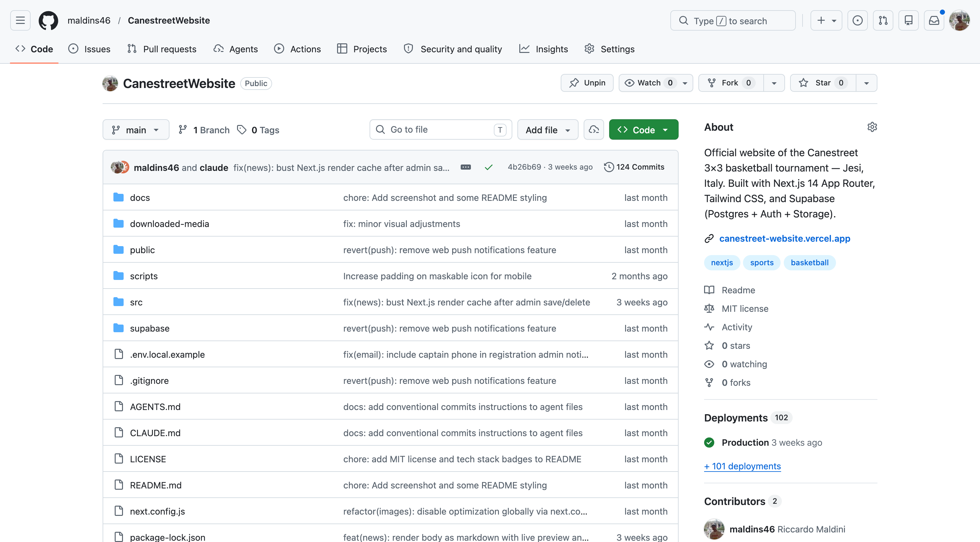The image size is (980, 542).
Task: Switch to the Agents tab
Action: tap(236, 49)
